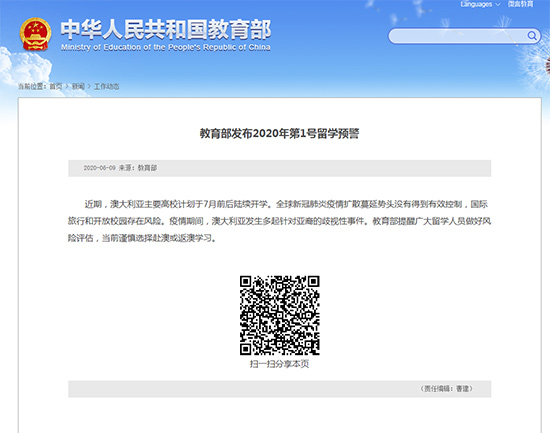Go to 首页 in the breadcrumb

point(55,86)
